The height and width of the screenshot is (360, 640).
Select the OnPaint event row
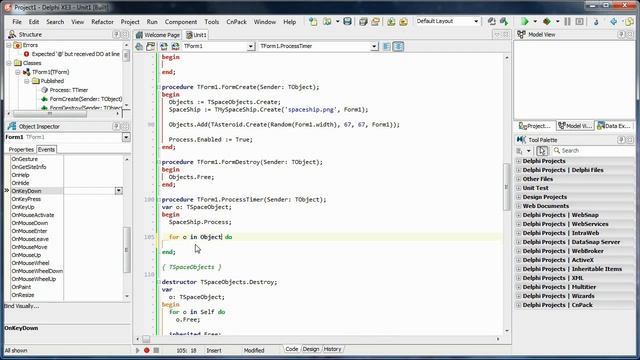pos(21,287)
